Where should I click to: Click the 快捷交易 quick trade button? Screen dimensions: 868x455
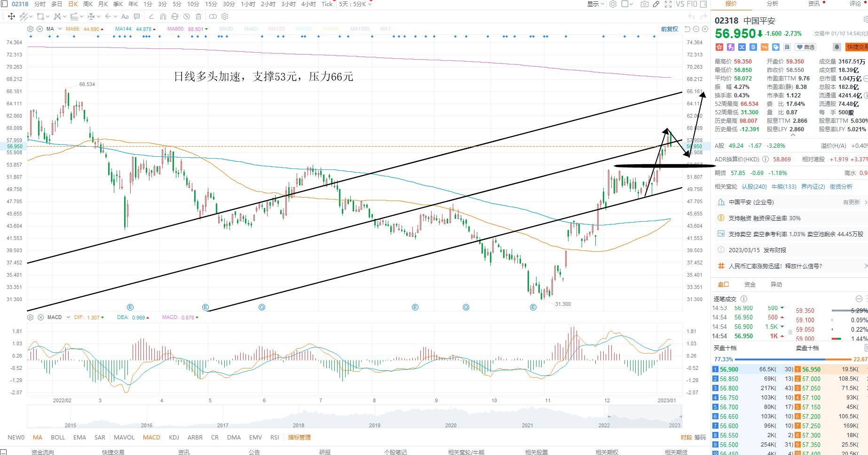tap(857, 47)
